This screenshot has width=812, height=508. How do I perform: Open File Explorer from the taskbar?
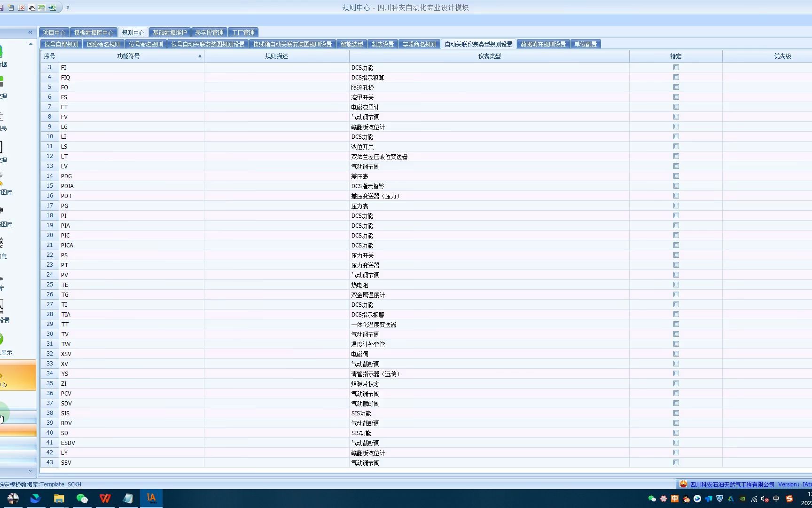(59, 498)
